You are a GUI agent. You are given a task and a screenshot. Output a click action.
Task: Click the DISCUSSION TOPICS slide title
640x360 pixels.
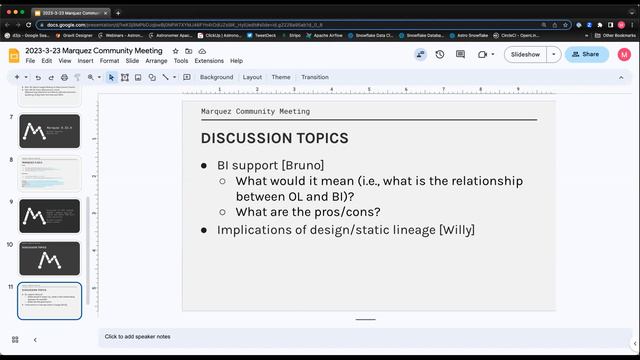(275, 138)
